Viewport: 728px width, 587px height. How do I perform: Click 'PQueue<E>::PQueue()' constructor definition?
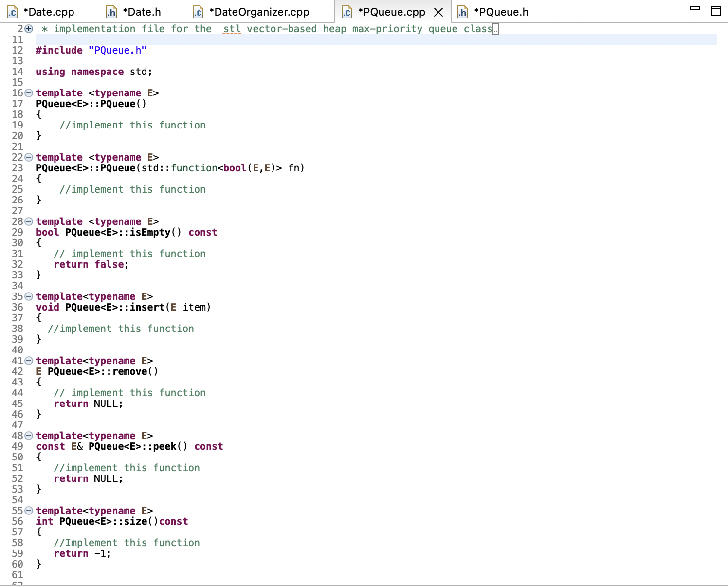point(91,104)
